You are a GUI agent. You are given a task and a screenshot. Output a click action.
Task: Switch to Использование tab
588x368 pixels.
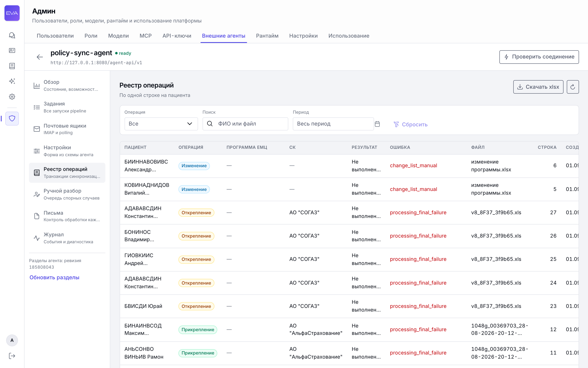tap(349, 36)
